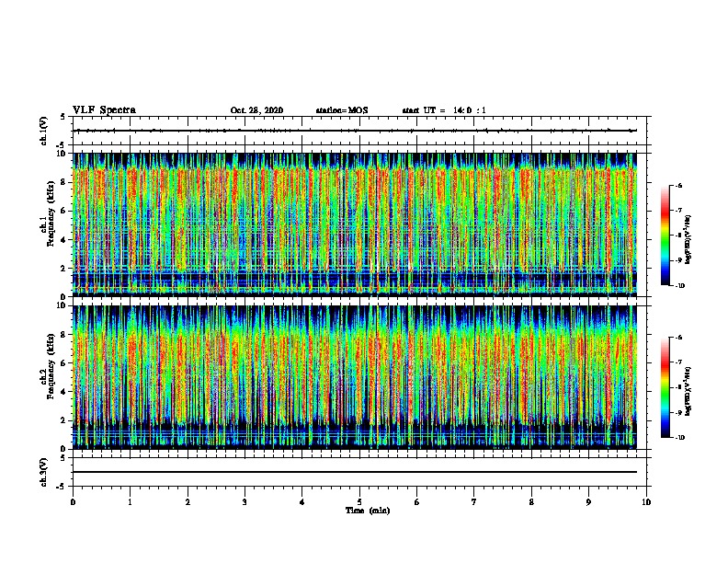Click the "2" kHz tick of the ch.1 spectrogram
The width and height of the screenshot is (728, 563).
pyautogui.click(x=63, y=269)
